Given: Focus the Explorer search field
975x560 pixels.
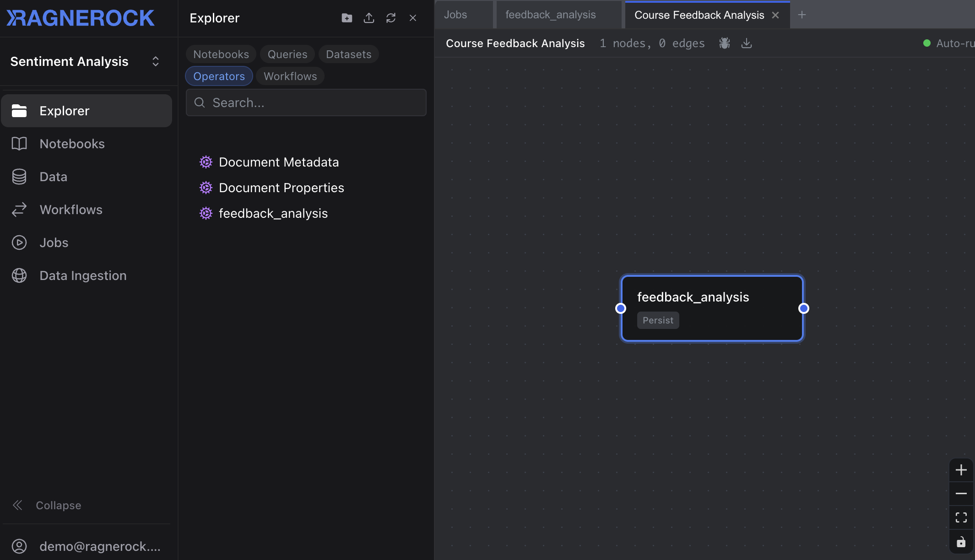Looking at the screenshot, I should tap(306, 102).
